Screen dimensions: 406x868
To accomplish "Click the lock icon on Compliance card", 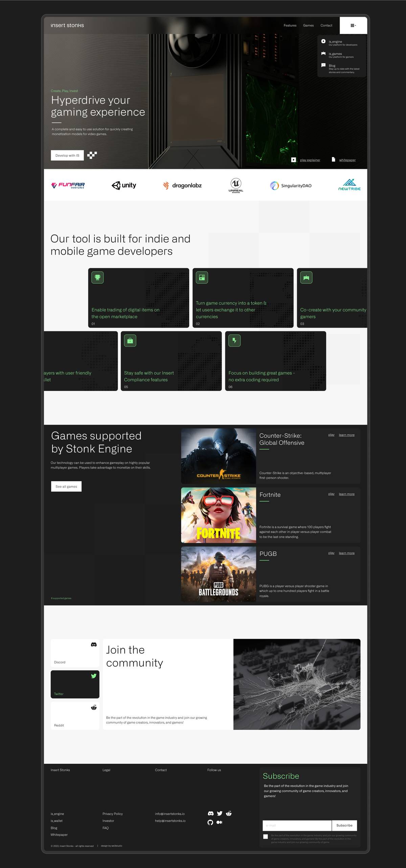I will (130, 341).
